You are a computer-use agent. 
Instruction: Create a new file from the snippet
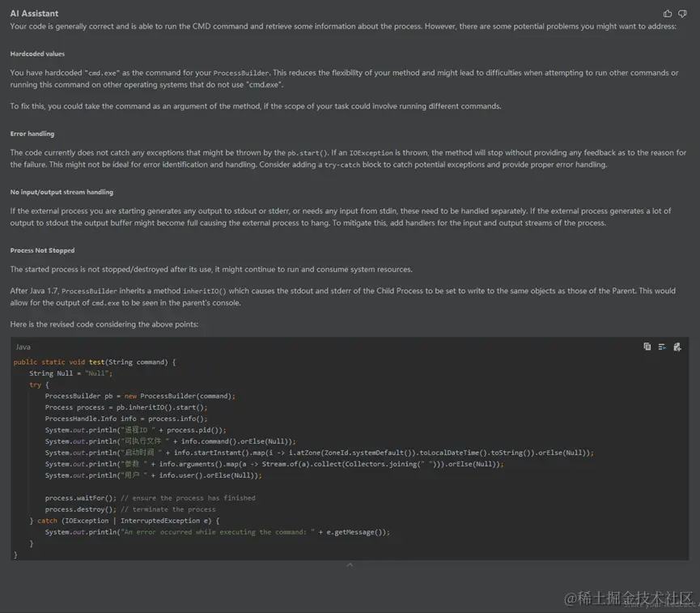[677, 347]
